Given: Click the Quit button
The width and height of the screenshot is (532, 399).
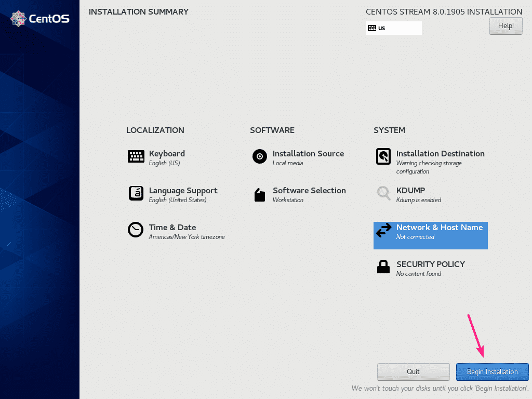Looking at the screenshot, I should click(413, 372).
